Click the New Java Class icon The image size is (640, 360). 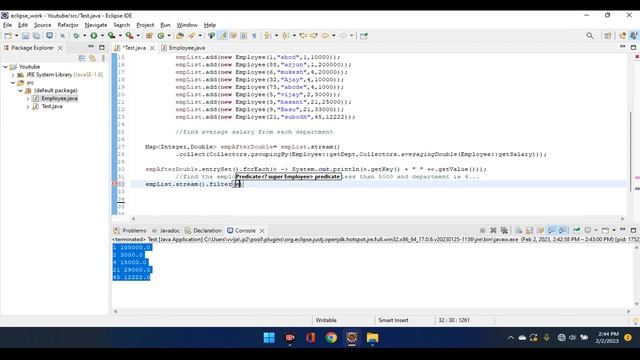coord(161,36)
